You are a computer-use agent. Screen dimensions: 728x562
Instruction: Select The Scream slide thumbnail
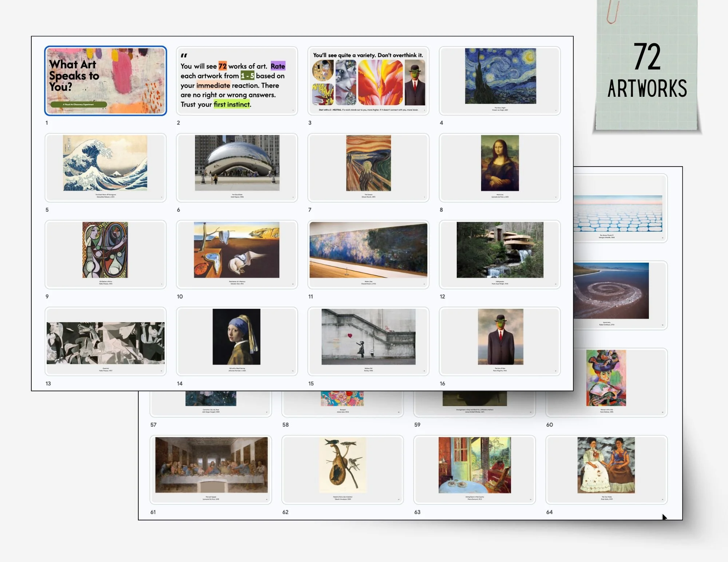tap(368, 168)
